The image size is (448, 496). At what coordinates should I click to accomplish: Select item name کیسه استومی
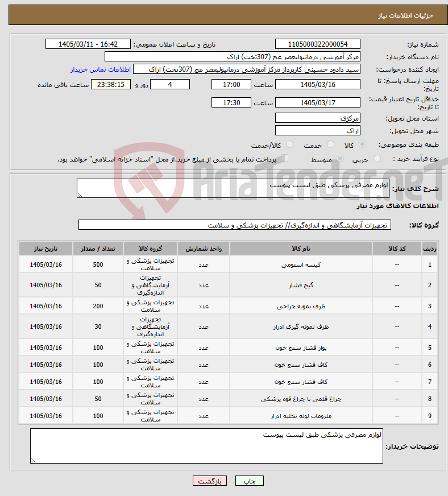(301, 264)
